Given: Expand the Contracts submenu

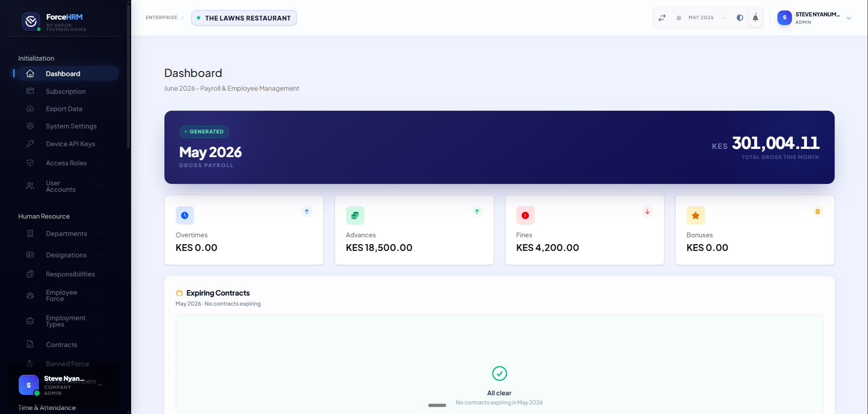Looking at the screenshot, I should click(98, 344).
